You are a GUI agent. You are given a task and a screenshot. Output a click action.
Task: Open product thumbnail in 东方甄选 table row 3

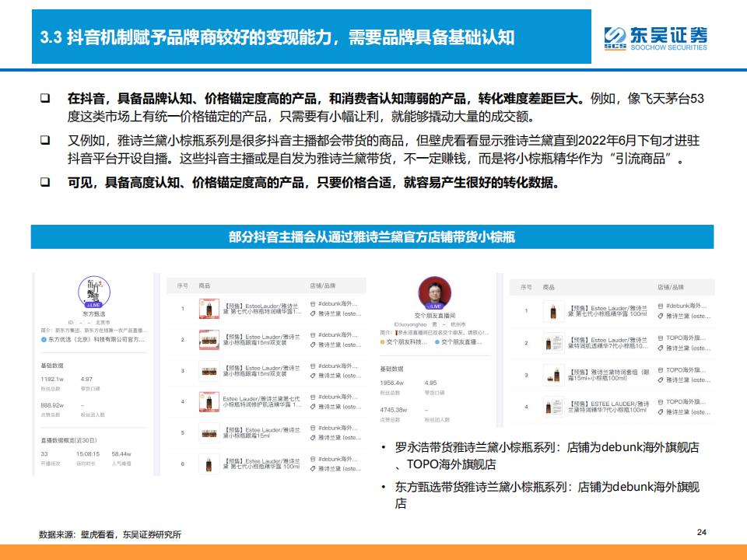(x=209, y=371)
